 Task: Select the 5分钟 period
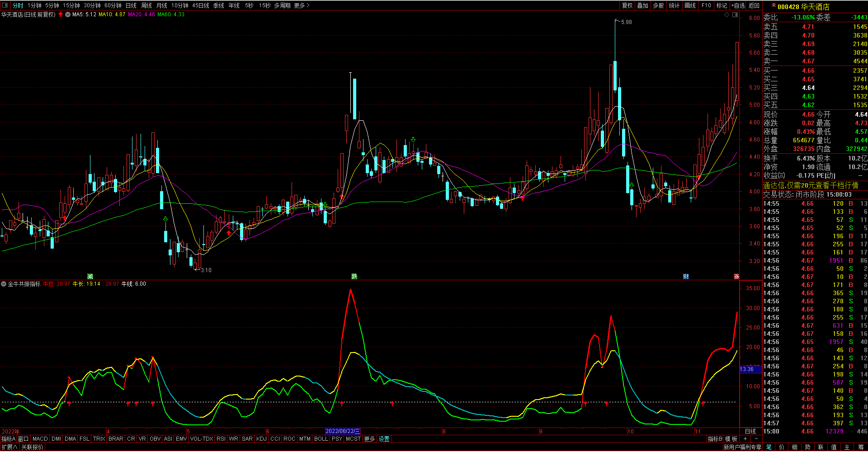pos(52,5)
